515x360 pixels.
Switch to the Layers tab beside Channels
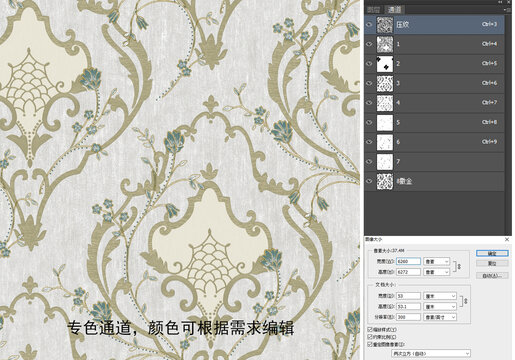374,10
